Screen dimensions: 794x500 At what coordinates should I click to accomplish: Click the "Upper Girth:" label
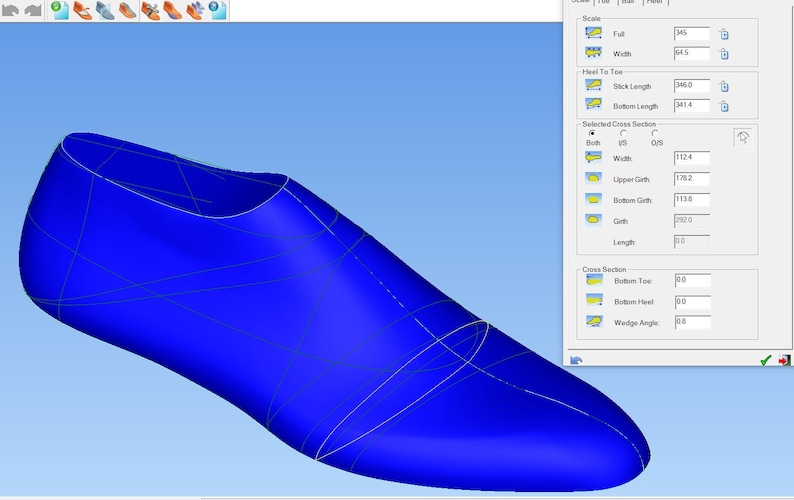coord(631,180)
